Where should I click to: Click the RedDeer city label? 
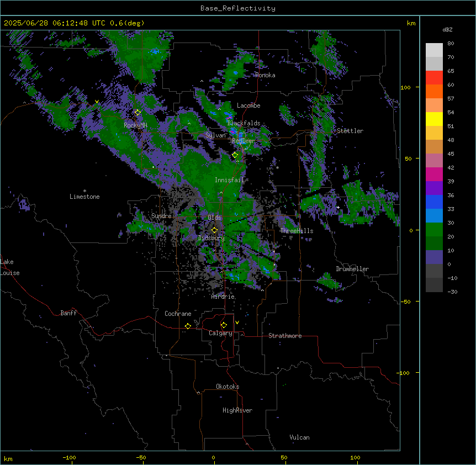tap(244, 141)
